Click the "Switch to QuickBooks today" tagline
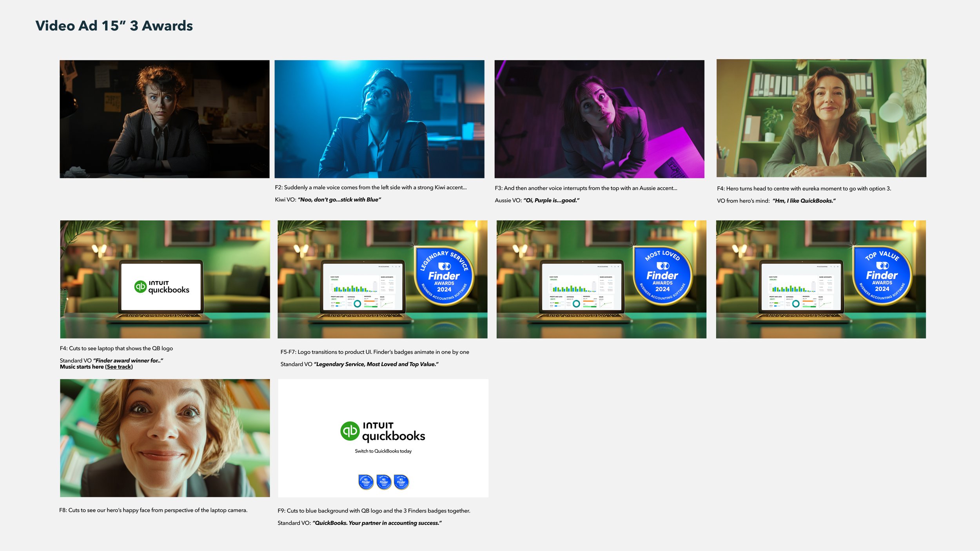The image size is (980, 551). [x=383, y=451]
